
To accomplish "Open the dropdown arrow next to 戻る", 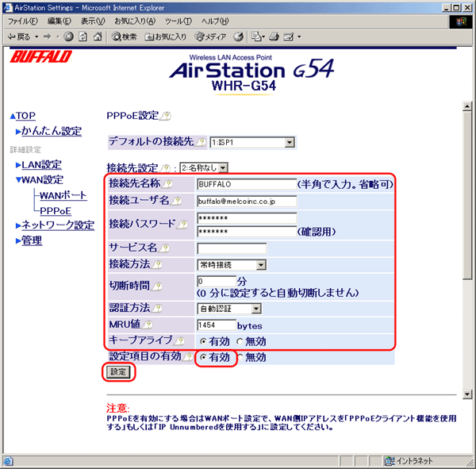I will tap(36, 37).
